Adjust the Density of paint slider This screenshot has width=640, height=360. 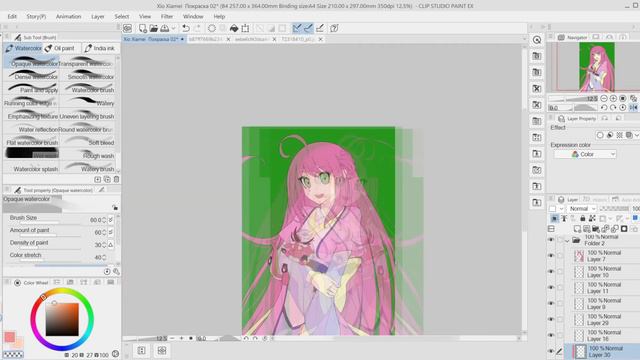pos(50,248)
